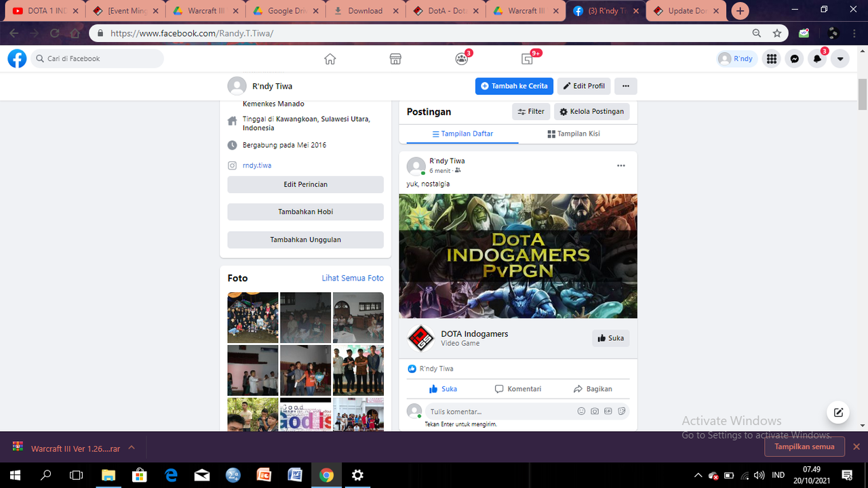Open Microsoft Edge from taskbar

(171, 475)
